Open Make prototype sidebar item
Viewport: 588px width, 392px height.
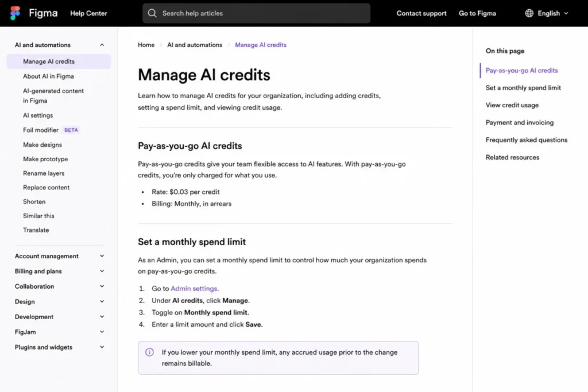(45, 159)
